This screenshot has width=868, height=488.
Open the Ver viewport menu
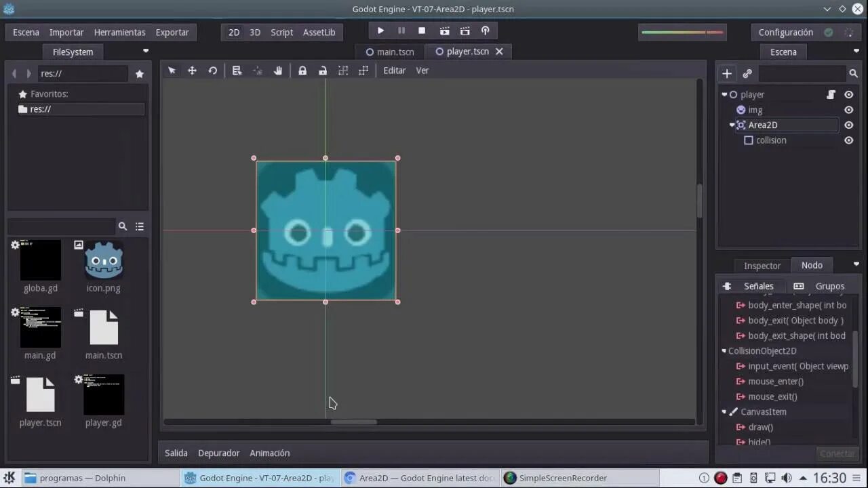coord(422,70)
